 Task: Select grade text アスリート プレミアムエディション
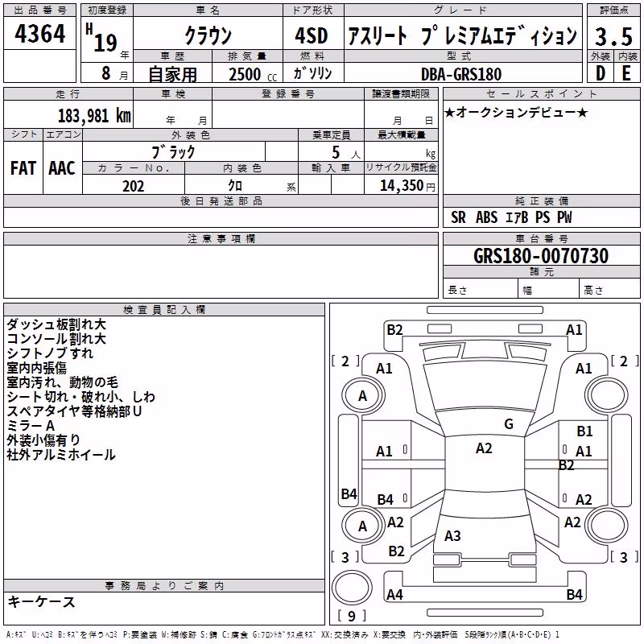[463, 35]
